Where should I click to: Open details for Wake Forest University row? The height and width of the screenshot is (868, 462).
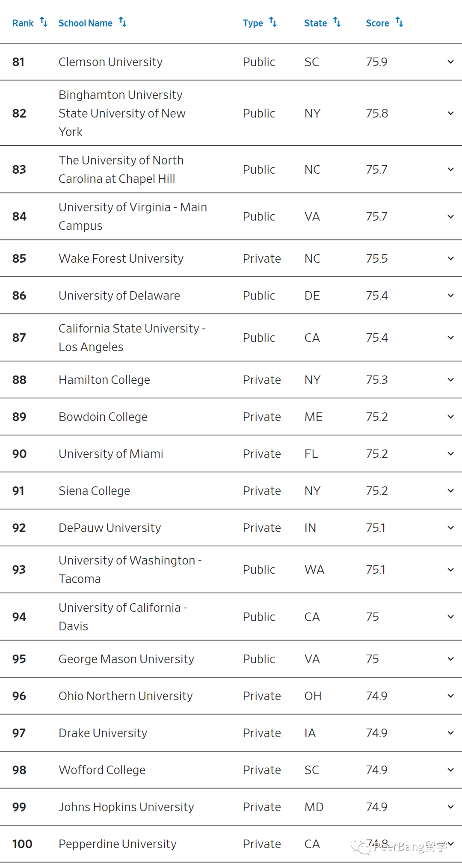point(450,258)
